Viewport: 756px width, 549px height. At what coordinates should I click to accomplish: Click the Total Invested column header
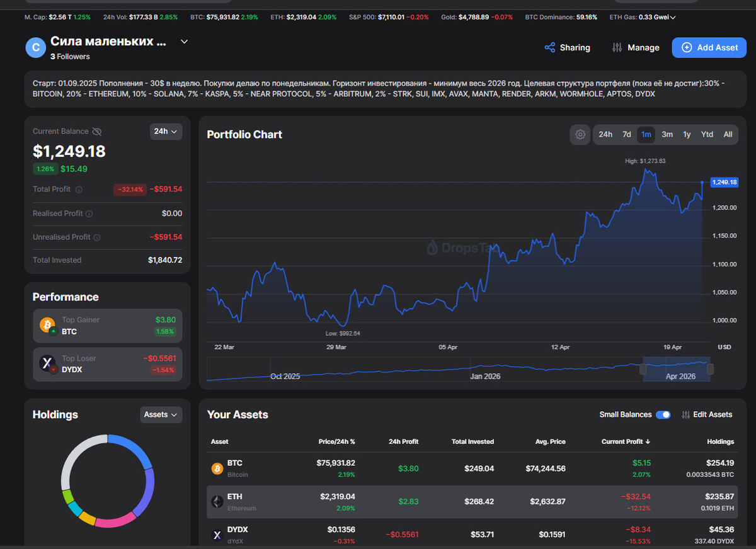[472, 442]
